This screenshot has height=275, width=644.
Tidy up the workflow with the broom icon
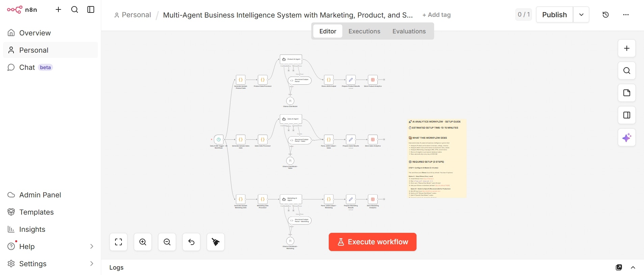(215, 242)
